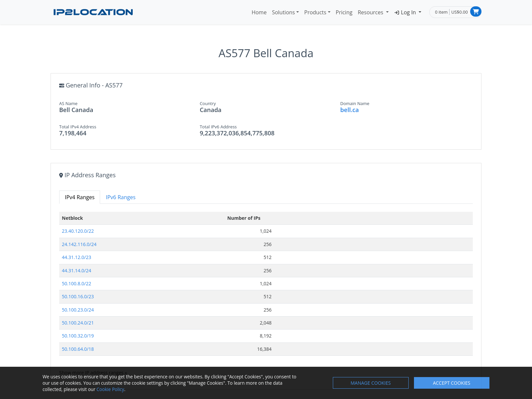Open the shopping cart icon
Image resolution: width=532 pixels, height=399 pixels.
(476, 12)
